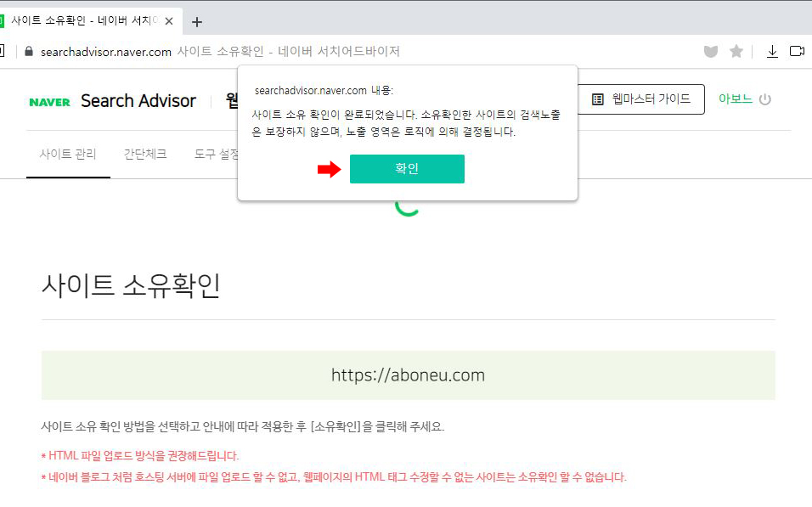This screenshot has height=507, width=812.
Task: Open the 웹마스터 가이드 button
Action: tap(641, 99)
